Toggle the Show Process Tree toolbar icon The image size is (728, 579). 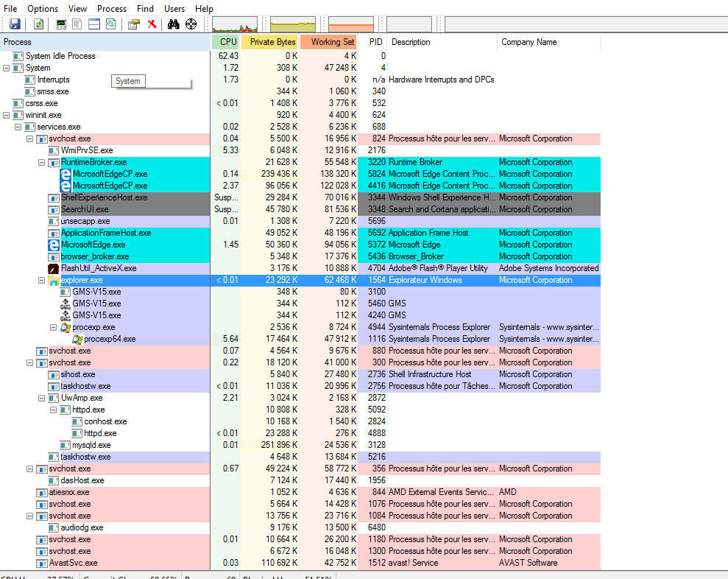point(77,24)
